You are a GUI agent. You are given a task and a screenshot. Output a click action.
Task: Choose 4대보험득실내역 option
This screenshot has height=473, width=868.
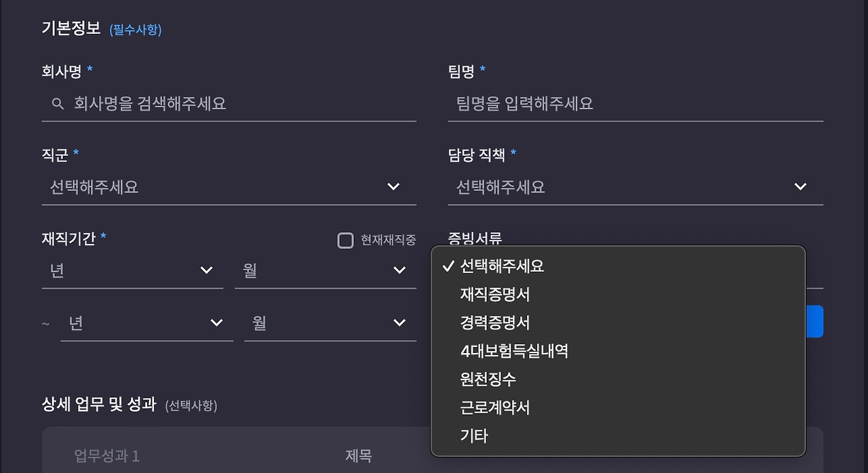pos(513,351)
